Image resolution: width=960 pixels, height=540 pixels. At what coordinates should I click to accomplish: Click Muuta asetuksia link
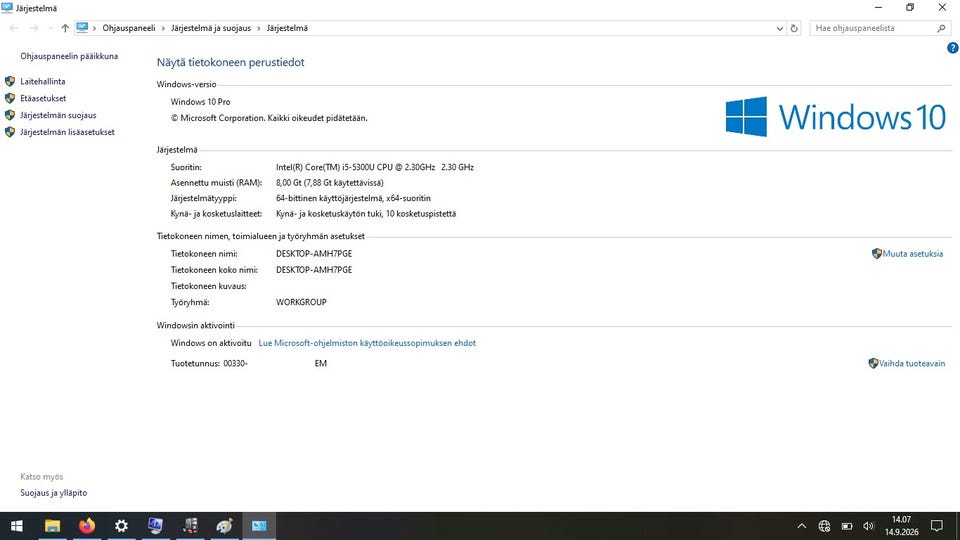912,253
